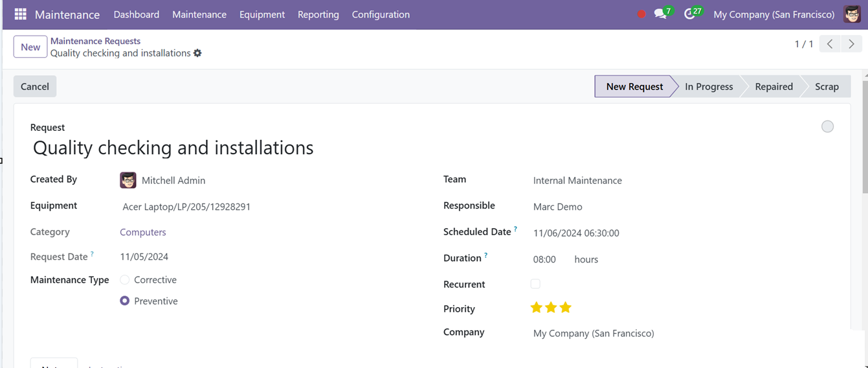The image size is (868, 368).
Task: Click the Maintenance app title
Action: pos(67,14)
